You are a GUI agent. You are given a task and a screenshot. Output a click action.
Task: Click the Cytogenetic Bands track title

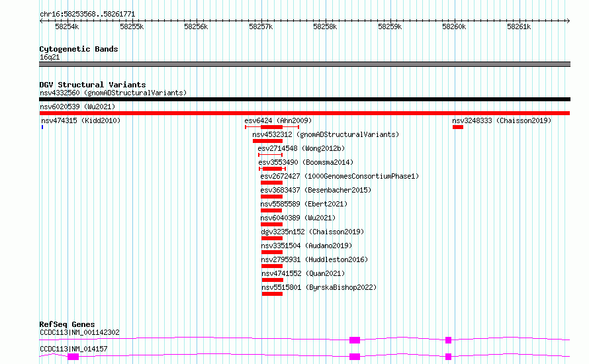point(79,49)
